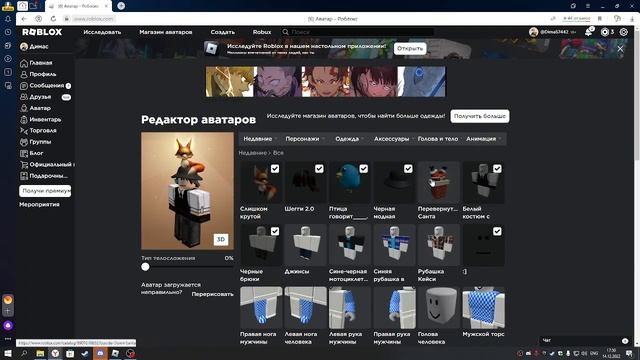Uncheck the Птица говорит item
The height and width of the screenshot is (360, 640).
click(x=363, y=169)
